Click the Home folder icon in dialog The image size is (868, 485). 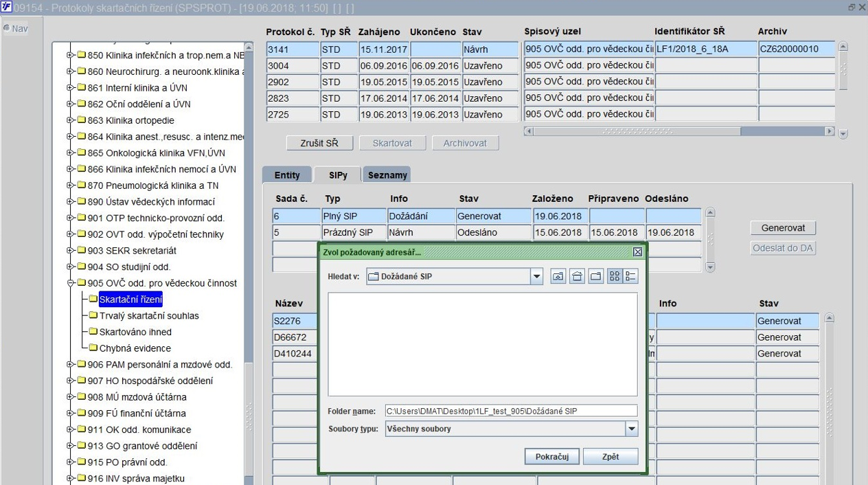point(577,276)
